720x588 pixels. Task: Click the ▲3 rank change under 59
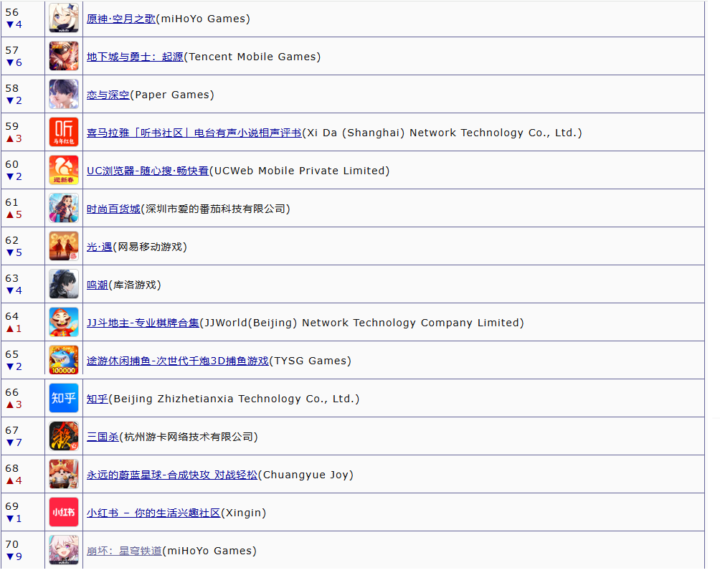pos(14,138)
